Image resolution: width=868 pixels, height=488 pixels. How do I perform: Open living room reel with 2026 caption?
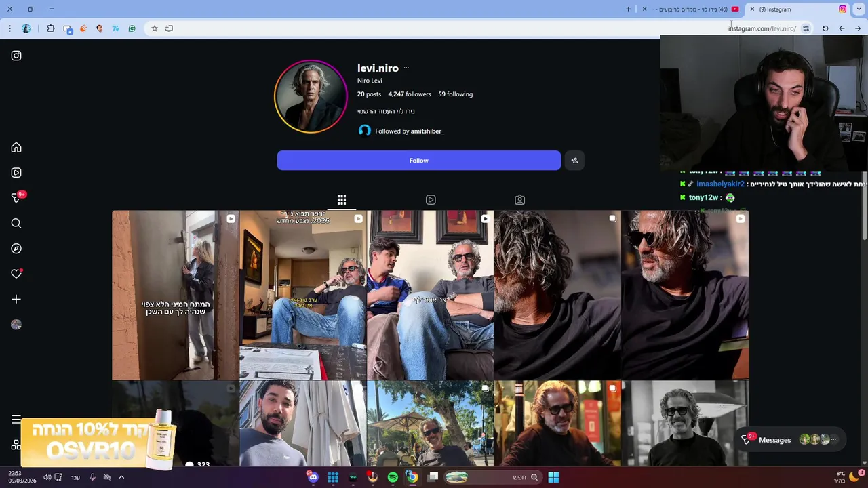point(302,295)
